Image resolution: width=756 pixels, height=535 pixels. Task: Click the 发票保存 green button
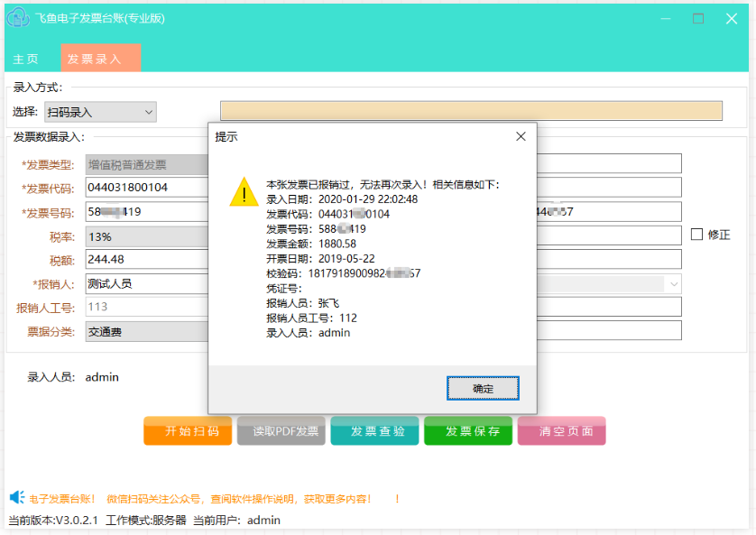(468, 431)
